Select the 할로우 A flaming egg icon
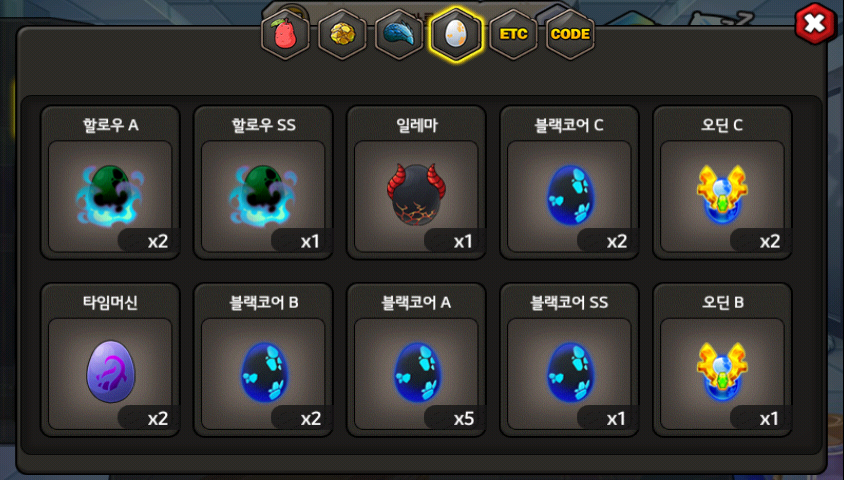 pyautogui.click(x=110, y=196)
